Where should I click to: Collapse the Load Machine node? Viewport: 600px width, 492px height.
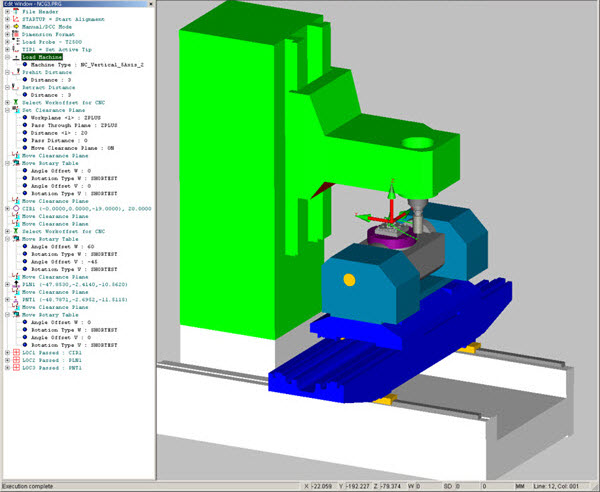coord(6,58)
